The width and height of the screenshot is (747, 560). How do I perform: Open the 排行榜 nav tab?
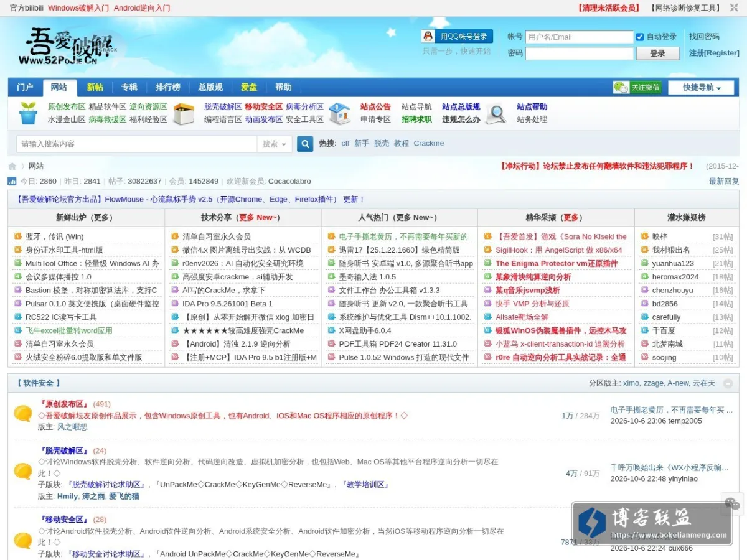168,87
